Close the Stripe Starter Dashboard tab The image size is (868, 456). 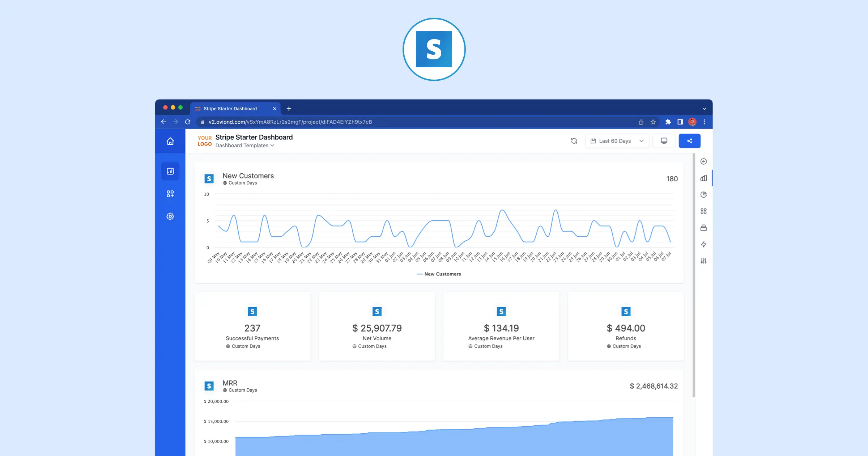coord(275,109)
